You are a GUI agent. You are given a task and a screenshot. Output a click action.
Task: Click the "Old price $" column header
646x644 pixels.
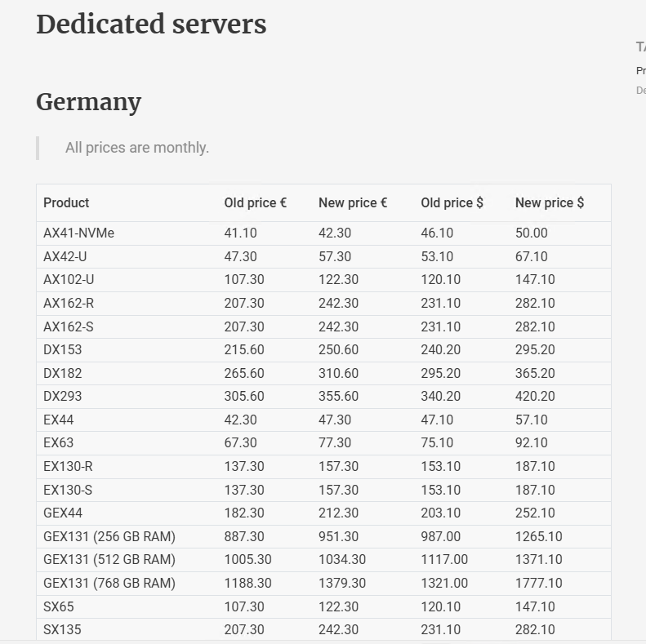pos(452,202)
